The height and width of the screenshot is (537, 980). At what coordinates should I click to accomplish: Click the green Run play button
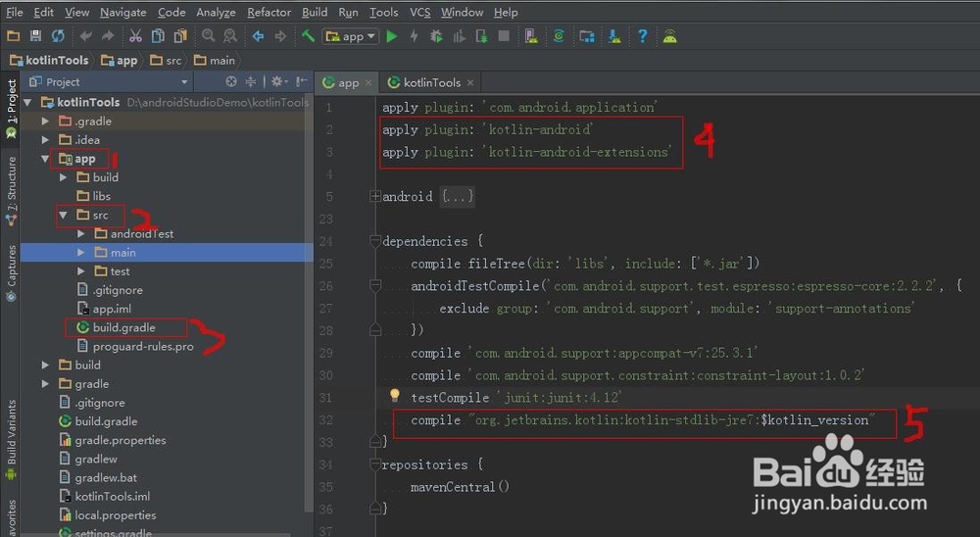[392, 36]
